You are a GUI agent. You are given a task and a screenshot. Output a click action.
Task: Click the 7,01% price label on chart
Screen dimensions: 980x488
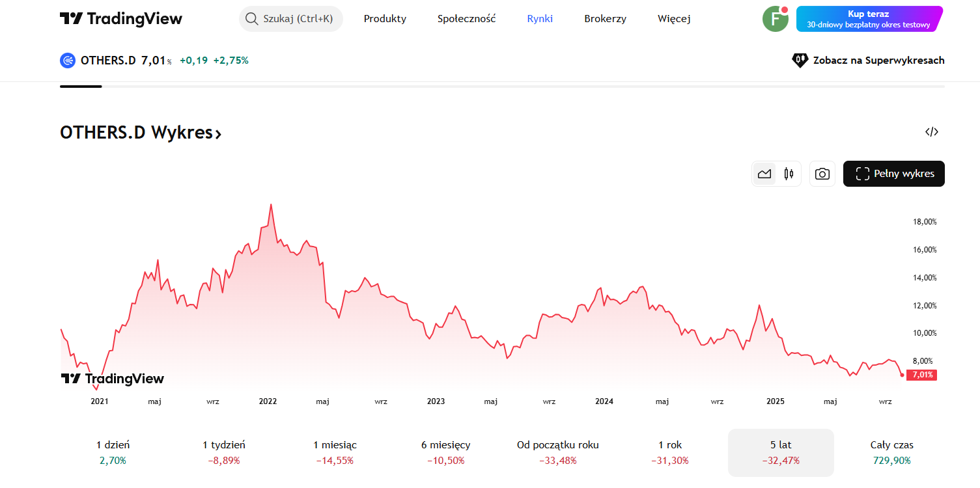point(921,375)
